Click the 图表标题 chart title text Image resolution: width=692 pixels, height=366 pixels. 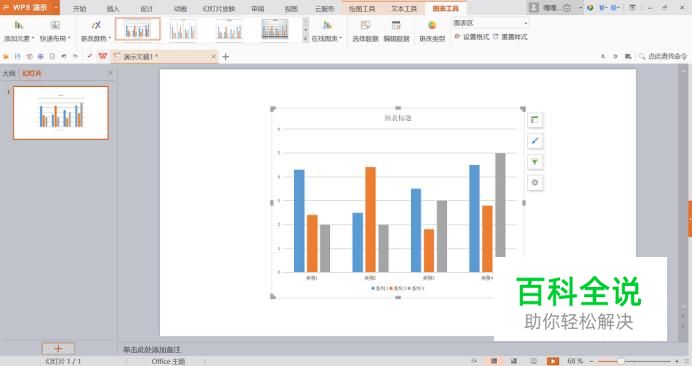[x=398, y=118]
